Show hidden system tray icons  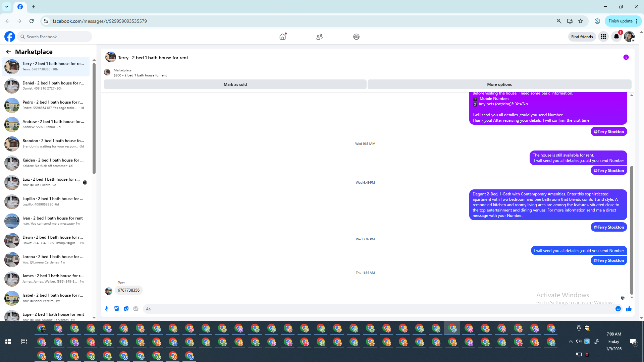pyautogui.click(x=571, y=342)
